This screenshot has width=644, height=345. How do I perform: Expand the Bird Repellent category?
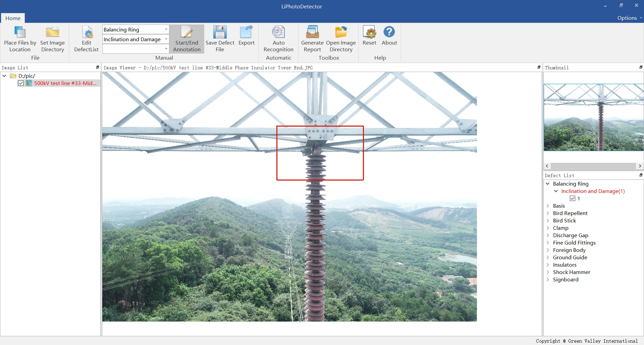pyautogui.click(x=548, y=213)
